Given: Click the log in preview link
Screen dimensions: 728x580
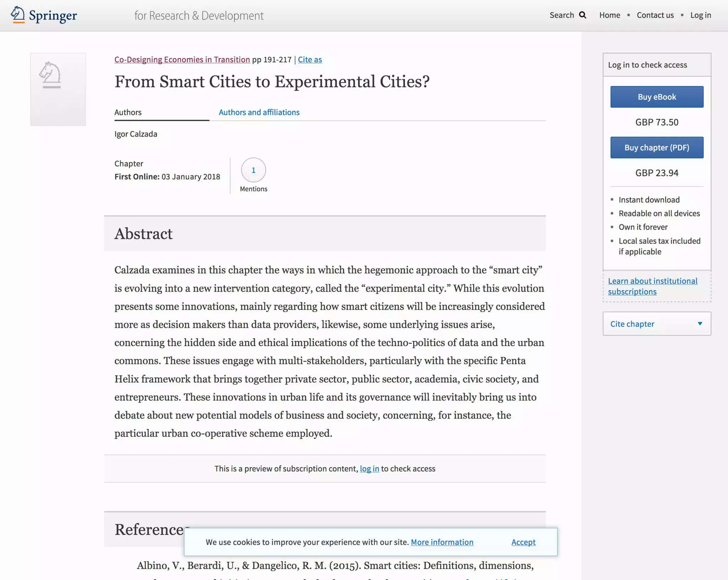Looking at the screenshot, I should tap(369, 468).
